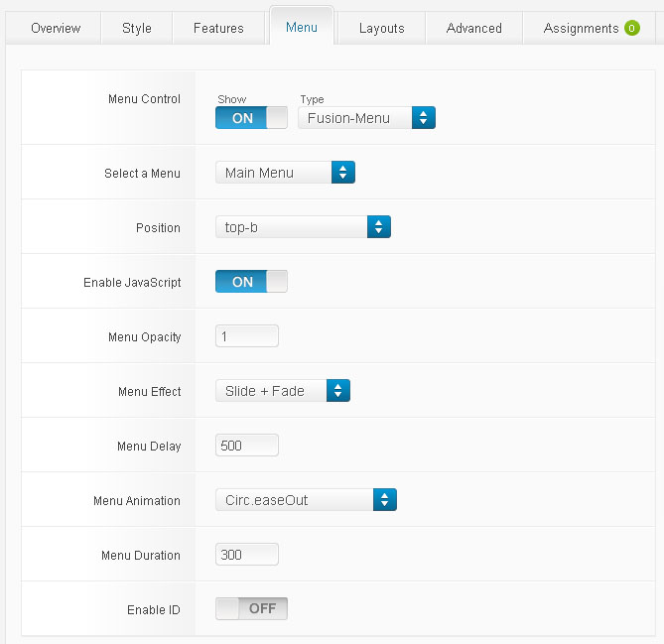This screenshot has width=664, height=644.
Task: Click the green Assignments count badge
Action: pyautogui.click(x=632, y=28)
